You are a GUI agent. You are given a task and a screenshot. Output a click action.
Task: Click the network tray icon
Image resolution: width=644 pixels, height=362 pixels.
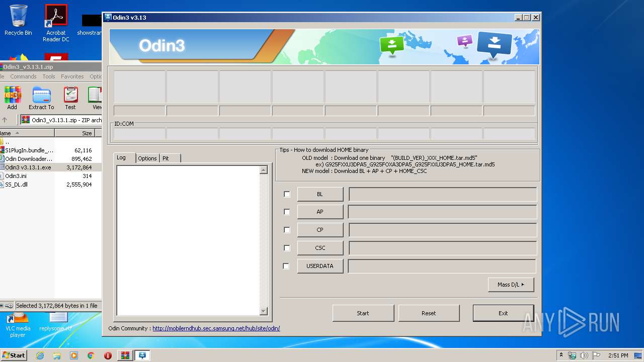click(x=572, y=355)
